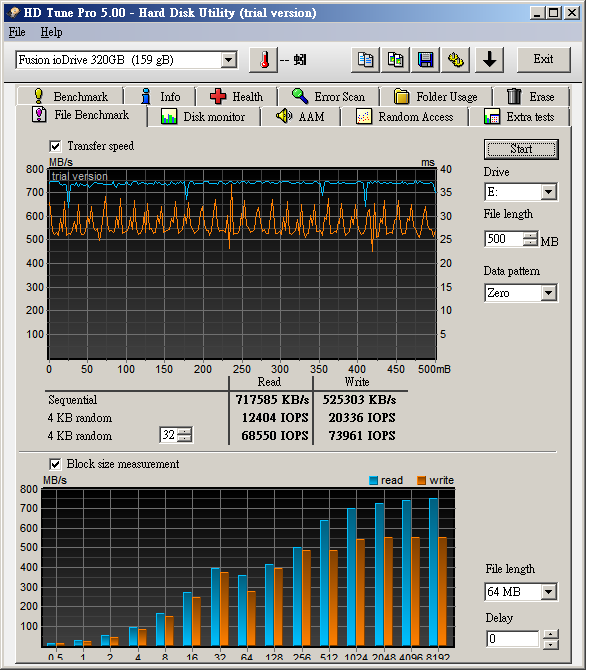
Task: Click the temperature thermometer icon
Action: [264, 60]
